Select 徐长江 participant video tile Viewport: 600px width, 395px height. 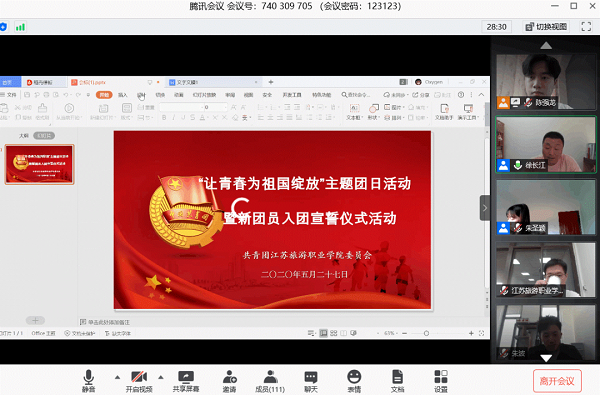coord(546,145)
